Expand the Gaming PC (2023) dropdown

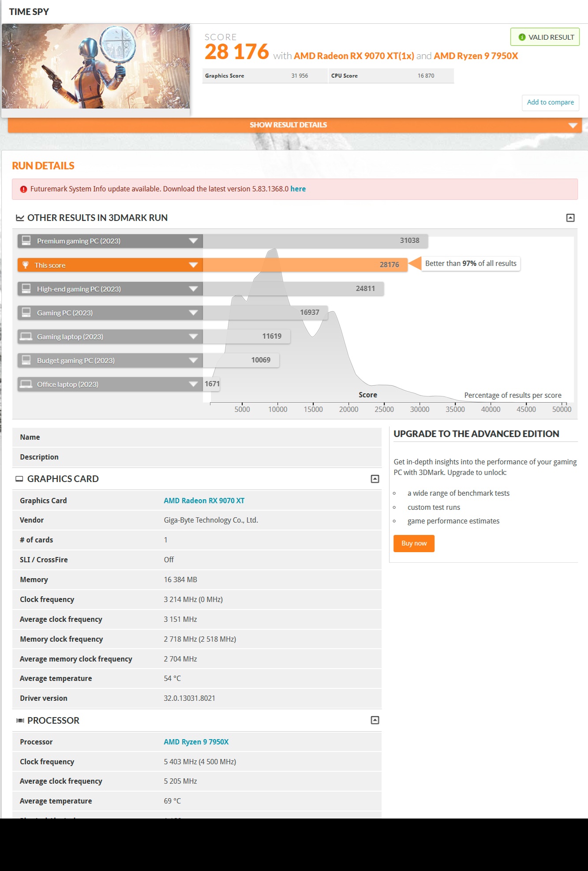click(x=193, y=313)
